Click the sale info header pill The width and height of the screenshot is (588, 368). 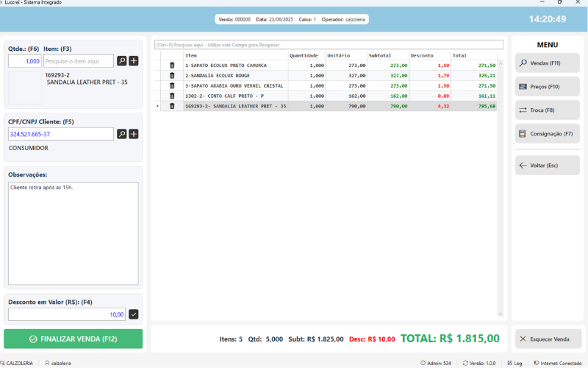tap(292, 19)
